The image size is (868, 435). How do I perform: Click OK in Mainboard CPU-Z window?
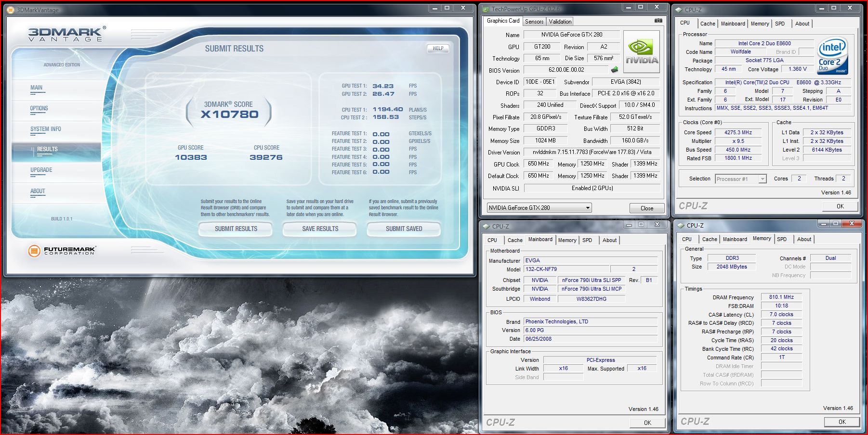point(647,422)
